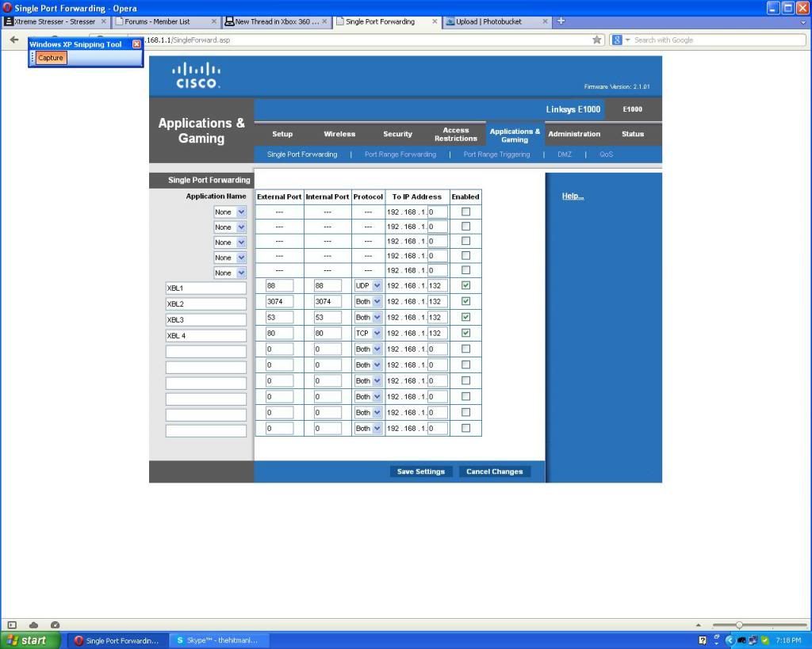The width and height of the screenshot is (812, 649).
Task: Toggle the Enabled checkbox for XBL3
Action: pyautogui.click(x=465, y=317)
